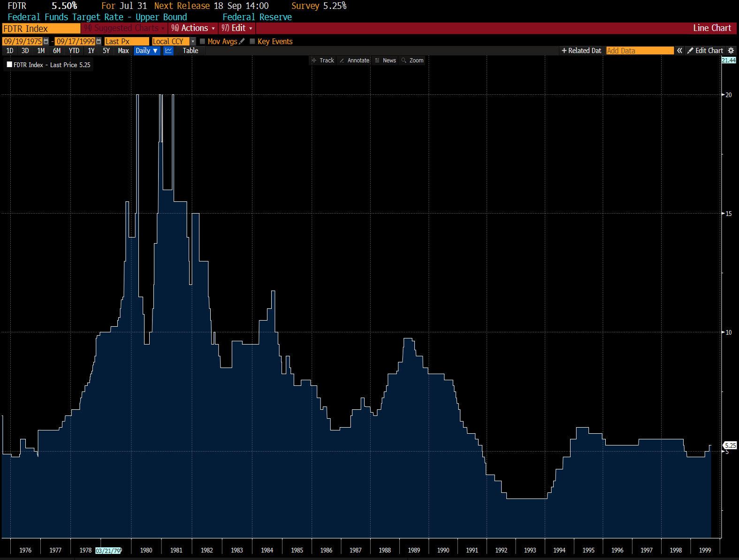
Task: Activate the Track crosshair tool
Action: (x=323, y=61)
